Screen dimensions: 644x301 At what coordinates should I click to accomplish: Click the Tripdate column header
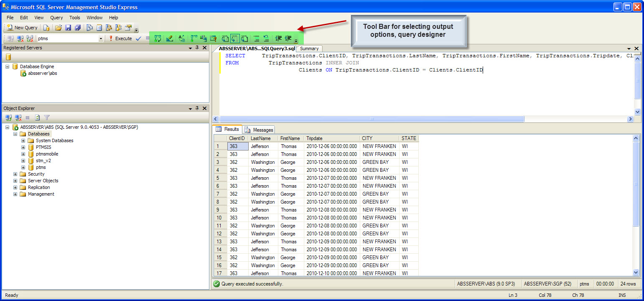click(x=331, y=138)
